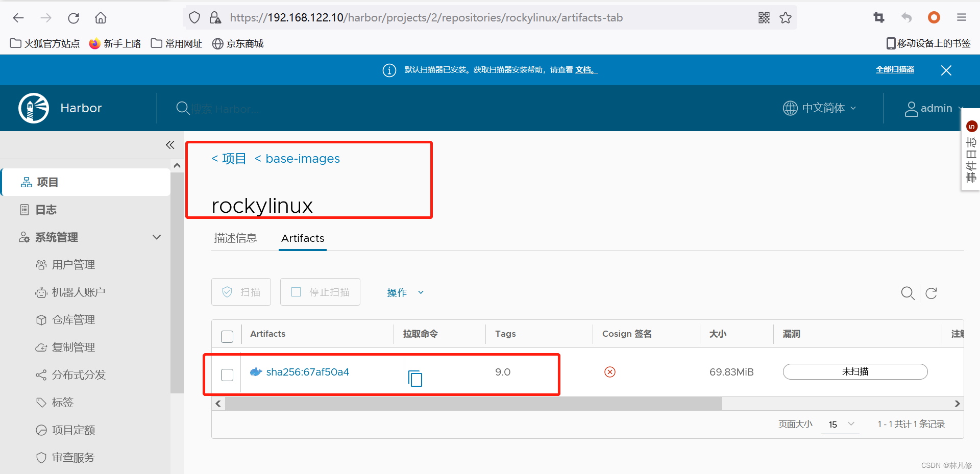Open the 中文简体 language dropdown
The image size is (980, 474).
[820, 108]
